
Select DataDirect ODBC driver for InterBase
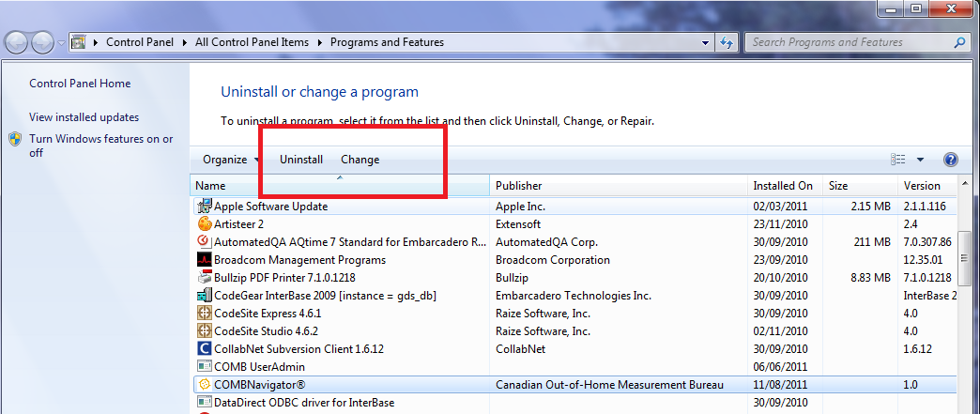point(304,403)
